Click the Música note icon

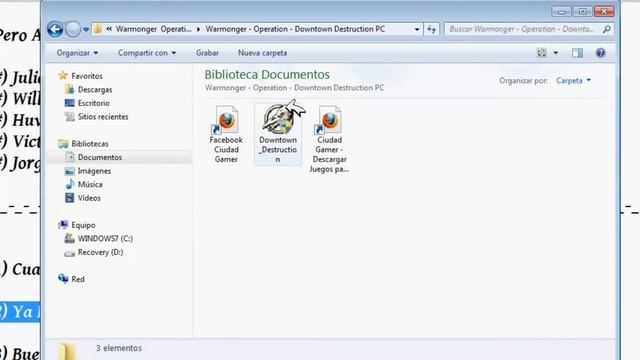(70, 184)
